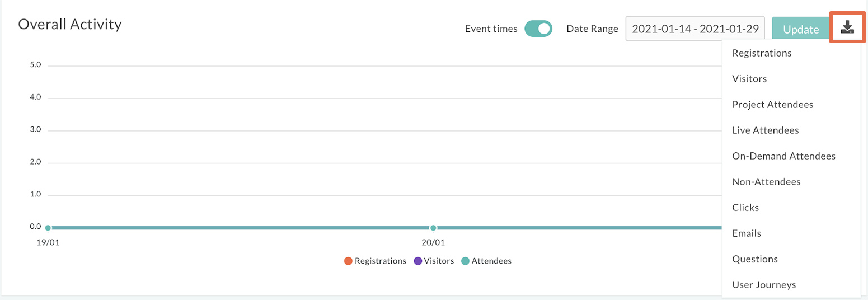The image size is (868, 300).
Task: Click the 19/01 data point on chart
Action: pos(48,228)
